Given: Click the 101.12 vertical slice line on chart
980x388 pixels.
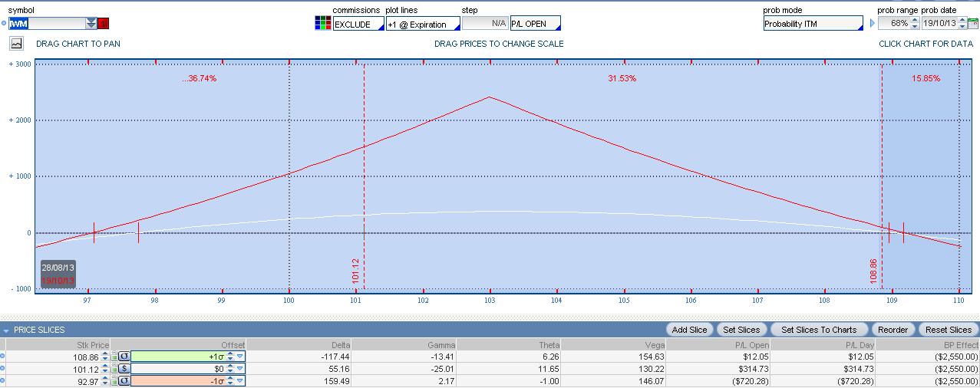Looking at the screenshot, I should 364,176.
